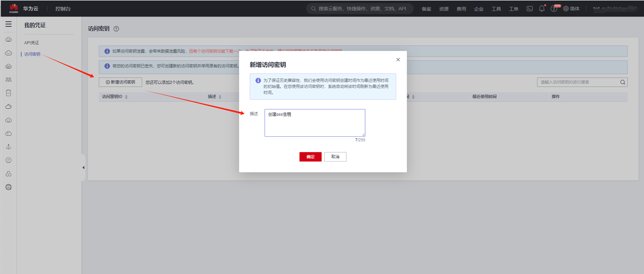Viewport: 644px width, 274px height.
Task: Open the notifications bell
Action: [x=542, y=8]
